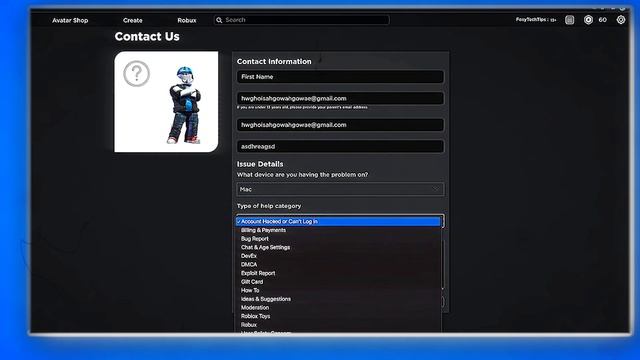Image resolution: width=640 pixels, height=360 pixels.
Task: Select Roblox Toys category option
Action: (x=256, y=316)
